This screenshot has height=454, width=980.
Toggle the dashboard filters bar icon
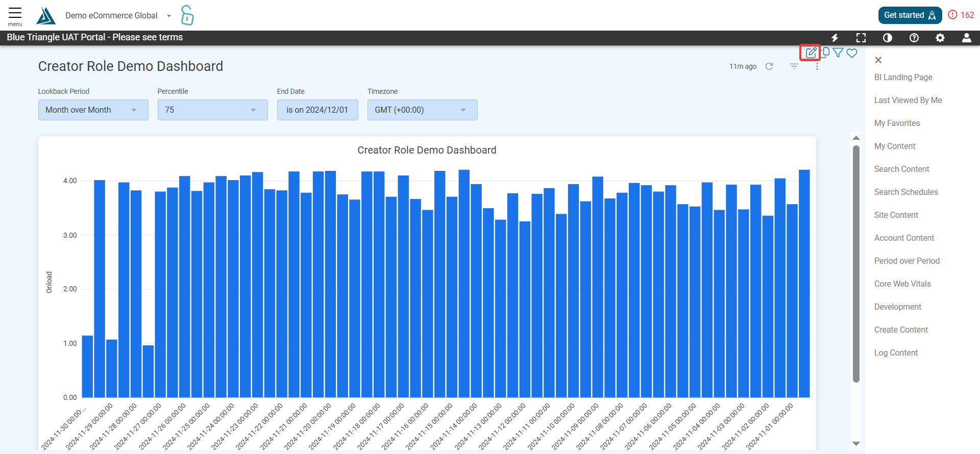794,66
